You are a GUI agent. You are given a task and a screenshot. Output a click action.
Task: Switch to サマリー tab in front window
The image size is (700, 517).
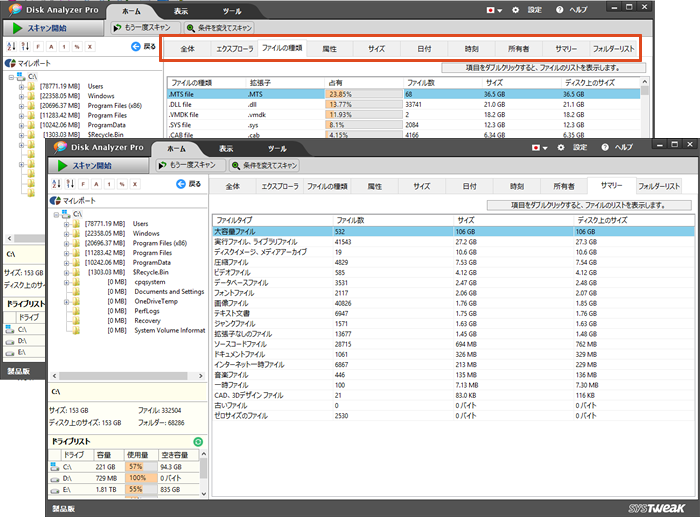click(611, 185)
